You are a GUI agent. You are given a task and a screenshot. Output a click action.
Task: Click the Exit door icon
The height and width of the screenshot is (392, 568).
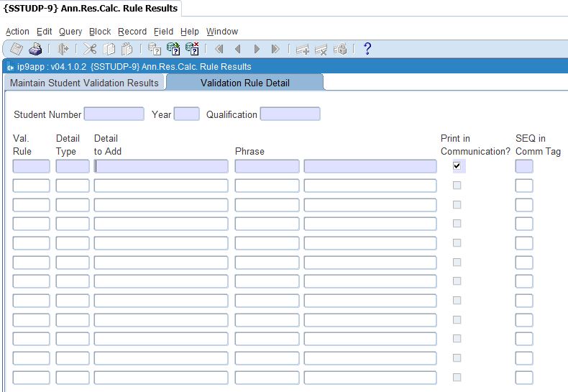[x=63, y=49]
